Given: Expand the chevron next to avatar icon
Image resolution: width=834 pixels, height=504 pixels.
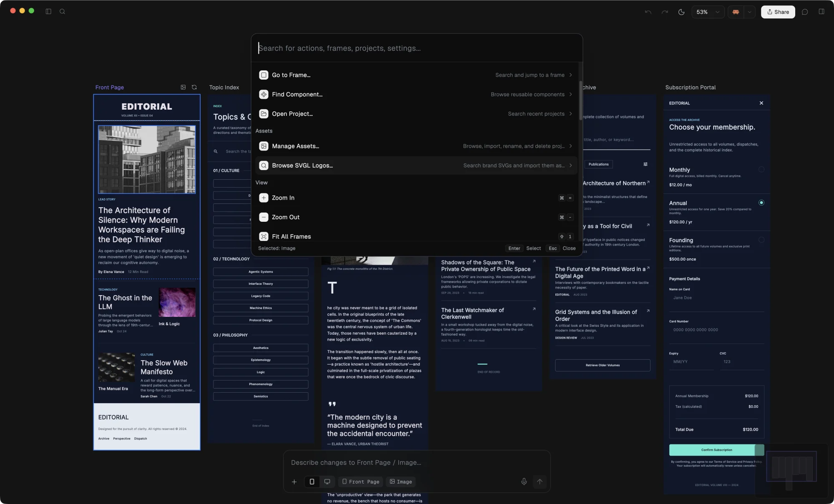Looking at the screenshot, I should [x=750, y=12].
